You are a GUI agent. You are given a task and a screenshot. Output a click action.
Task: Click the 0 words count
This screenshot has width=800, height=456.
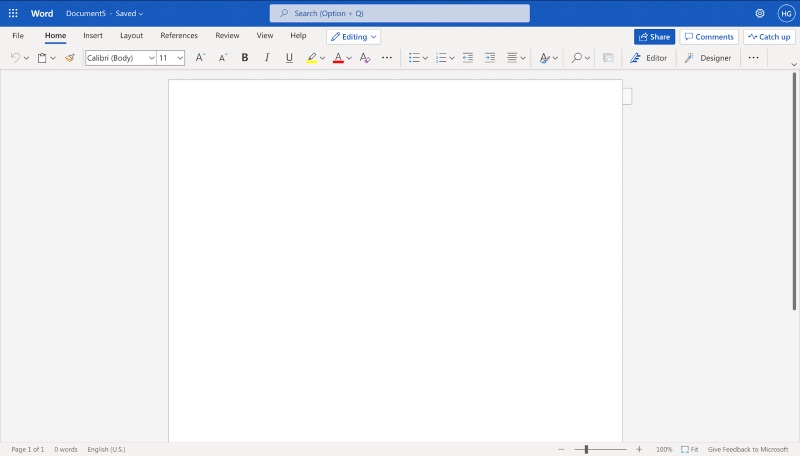point(66,449)
